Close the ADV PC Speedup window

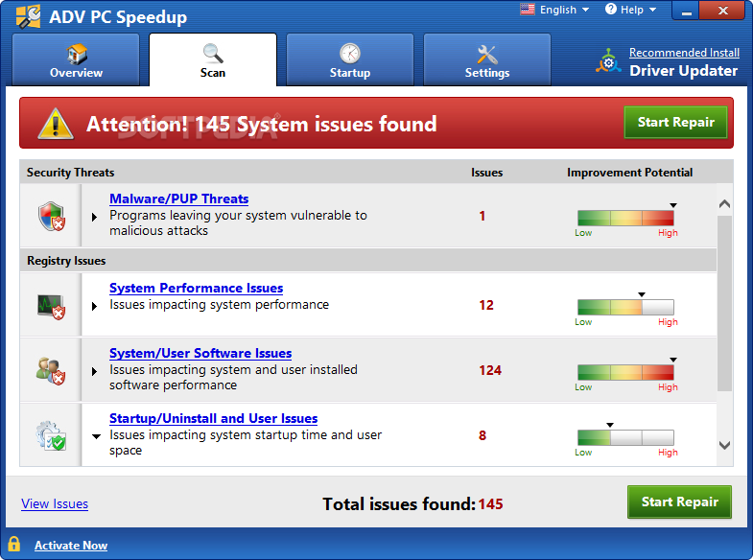tap(723, 11)
